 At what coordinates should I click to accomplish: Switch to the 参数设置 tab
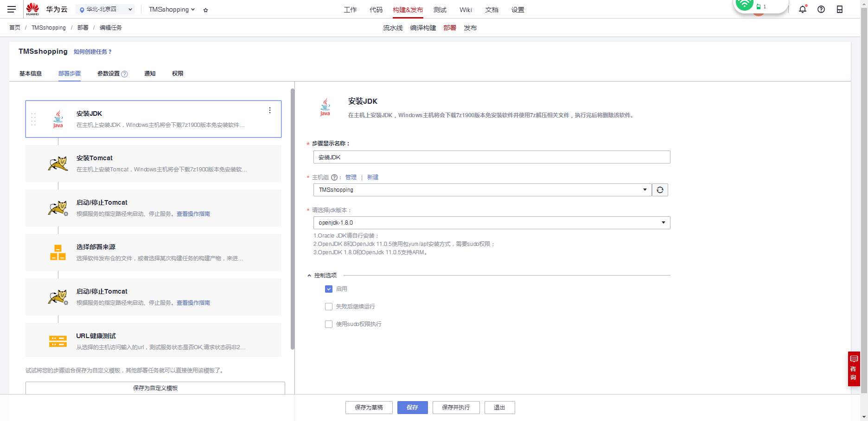point(108,74)
